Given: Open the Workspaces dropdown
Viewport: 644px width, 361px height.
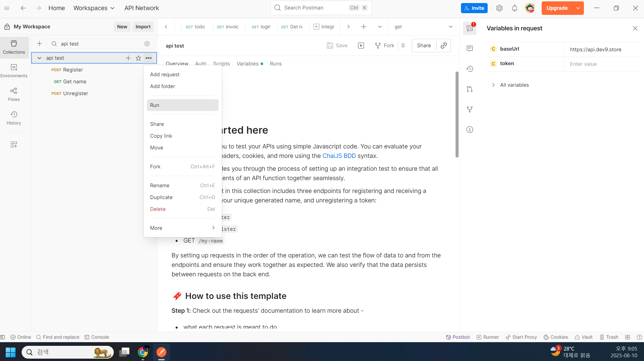Looking at the screenshot, I should 94,8.
